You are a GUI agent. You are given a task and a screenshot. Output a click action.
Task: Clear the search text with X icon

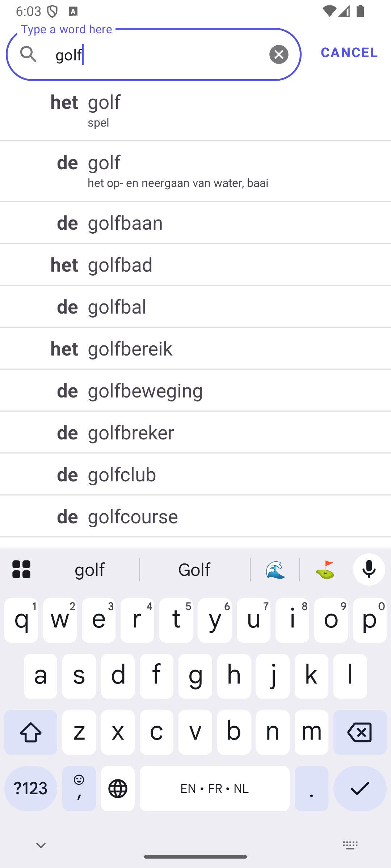[279, 55]
